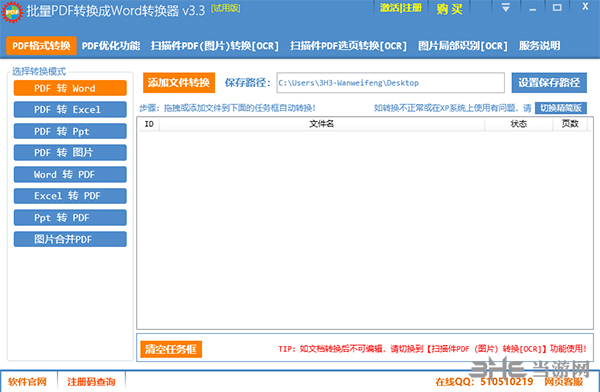Viewport: 600px width, 392px height.
Task: Open 注册码查询 at the bottom
Action: pyautogui.click(x=91, y=382)
